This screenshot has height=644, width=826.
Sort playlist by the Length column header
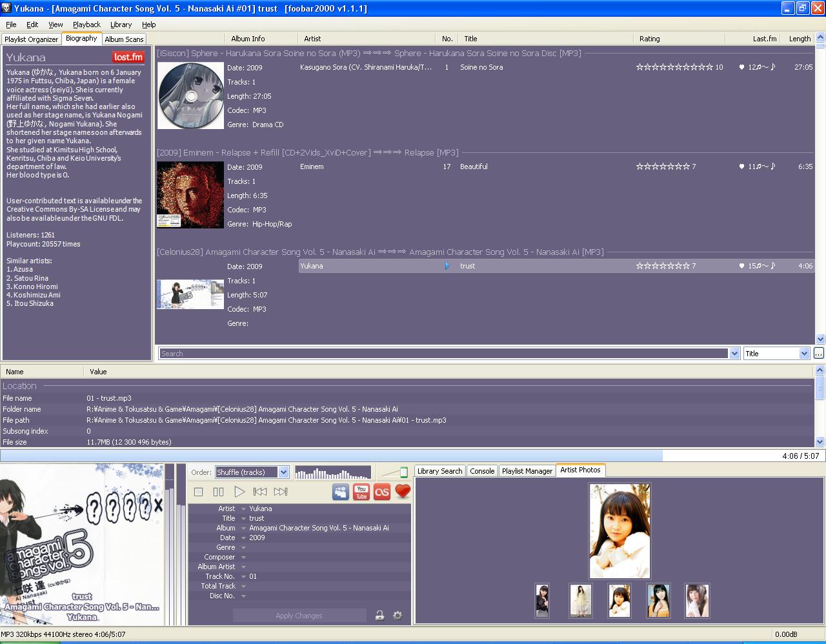click(x=798, y=39)
